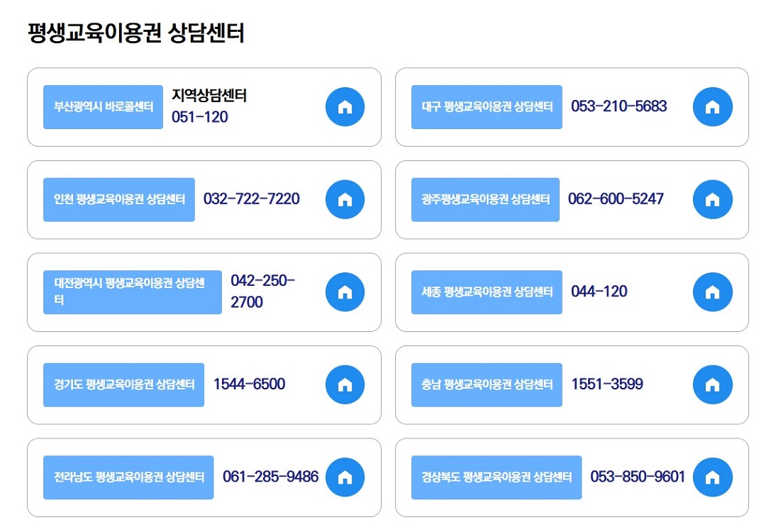This screenshot has width=766, height=532.
Task: Click phone number 053-210-5683 for 대구
Action: [619, 106]
